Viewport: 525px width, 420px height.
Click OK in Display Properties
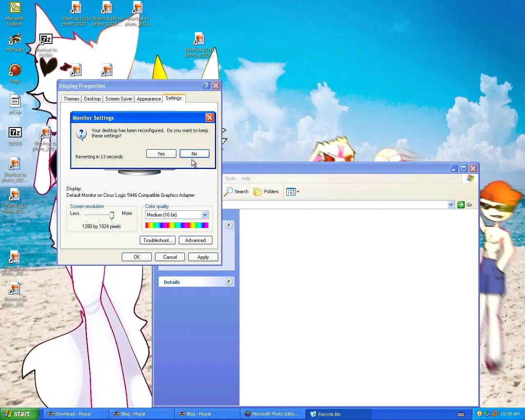137,257
